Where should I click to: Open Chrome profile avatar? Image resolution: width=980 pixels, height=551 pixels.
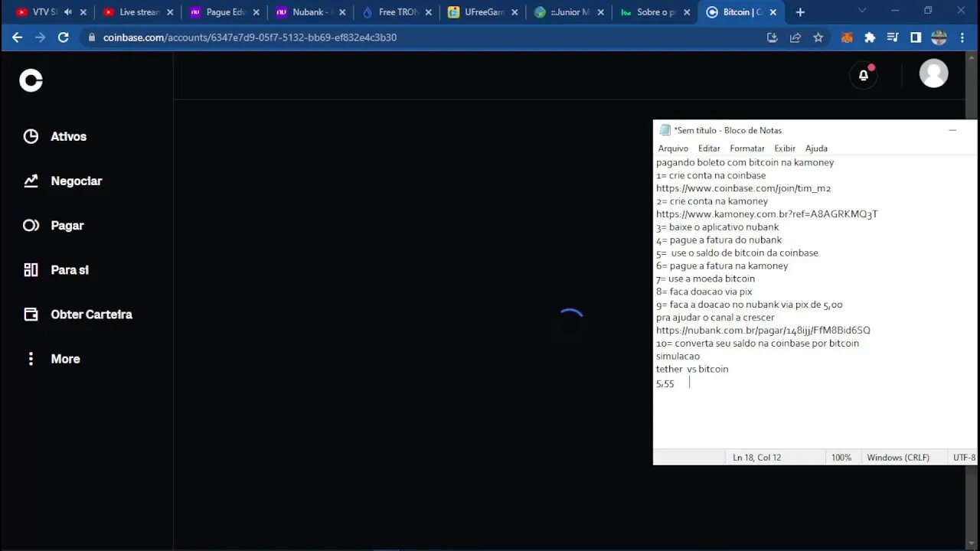tap(939, 37)
